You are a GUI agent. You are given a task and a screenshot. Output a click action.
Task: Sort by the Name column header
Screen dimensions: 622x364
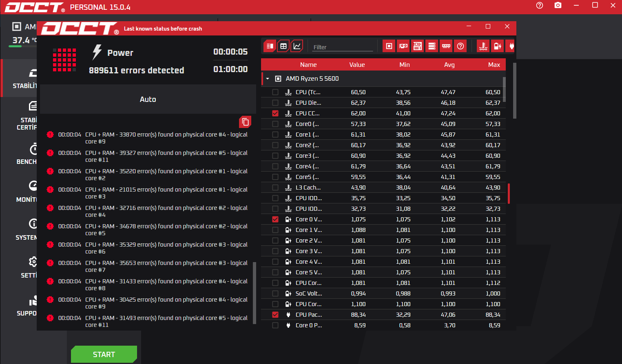(x=308, y=65)
